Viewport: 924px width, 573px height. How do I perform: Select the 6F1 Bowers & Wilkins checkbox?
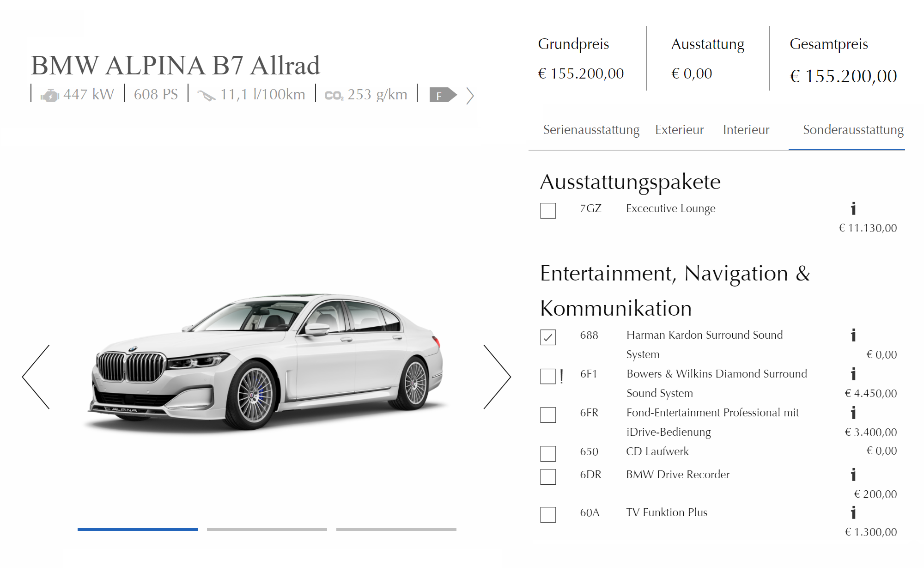(548, 376)
